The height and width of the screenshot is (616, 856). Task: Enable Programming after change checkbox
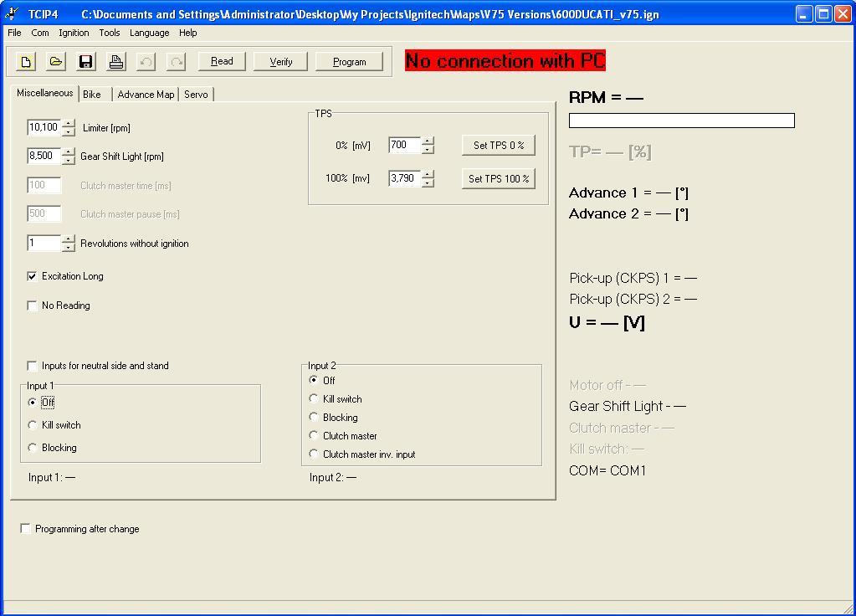(x=26, y=529)
